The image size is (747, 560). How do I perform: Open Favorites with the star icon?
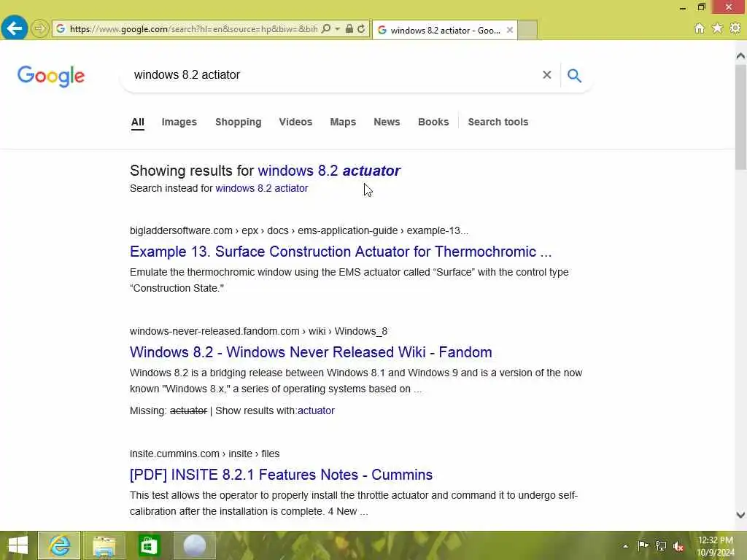click(717, 28)
